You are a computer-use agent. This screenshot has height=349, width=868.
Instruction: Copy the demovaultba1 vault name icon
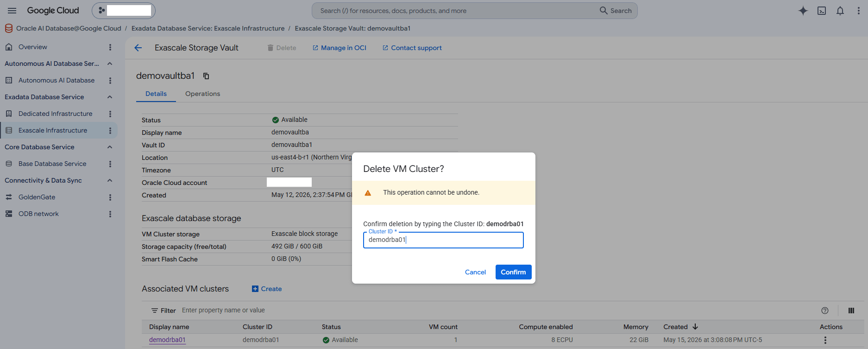[x=206, y=76]
